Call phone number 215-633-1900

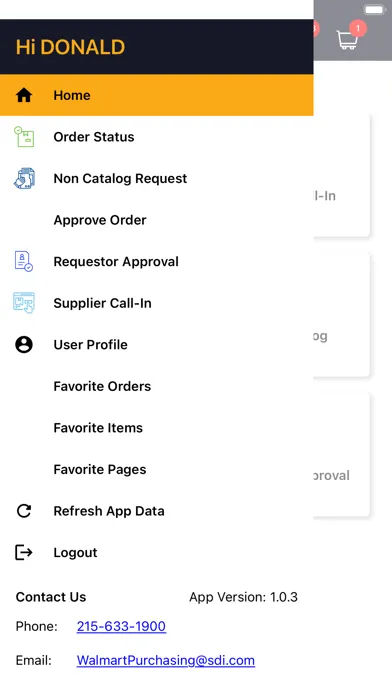121,626
